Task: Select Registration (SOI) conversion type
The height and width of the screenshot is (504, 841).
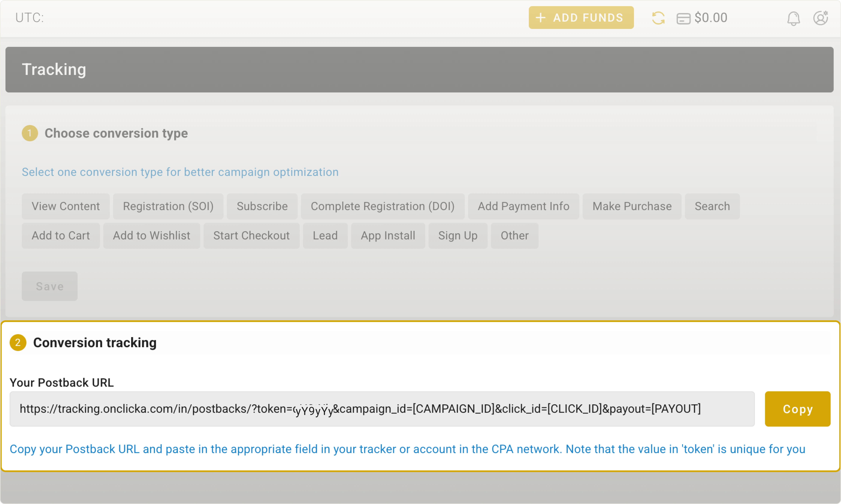Action: (168, 206)
